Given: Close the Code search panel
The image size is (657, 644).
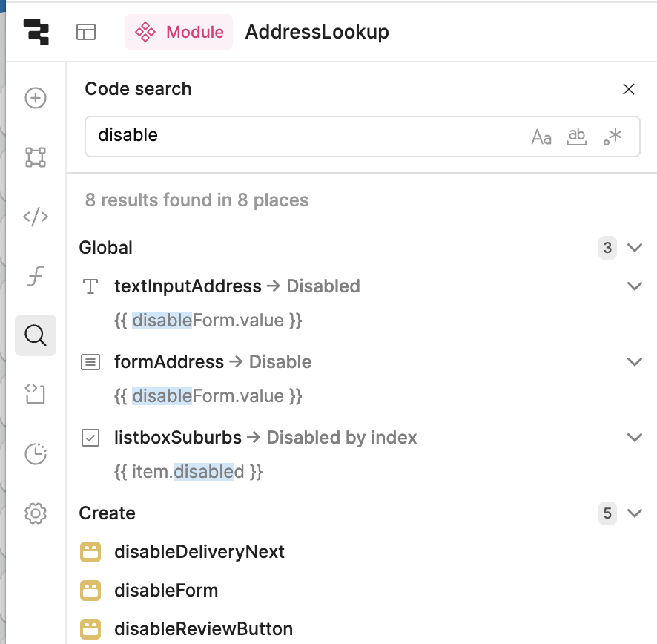Looking at the screenshot, I should [x=629, y=89].
